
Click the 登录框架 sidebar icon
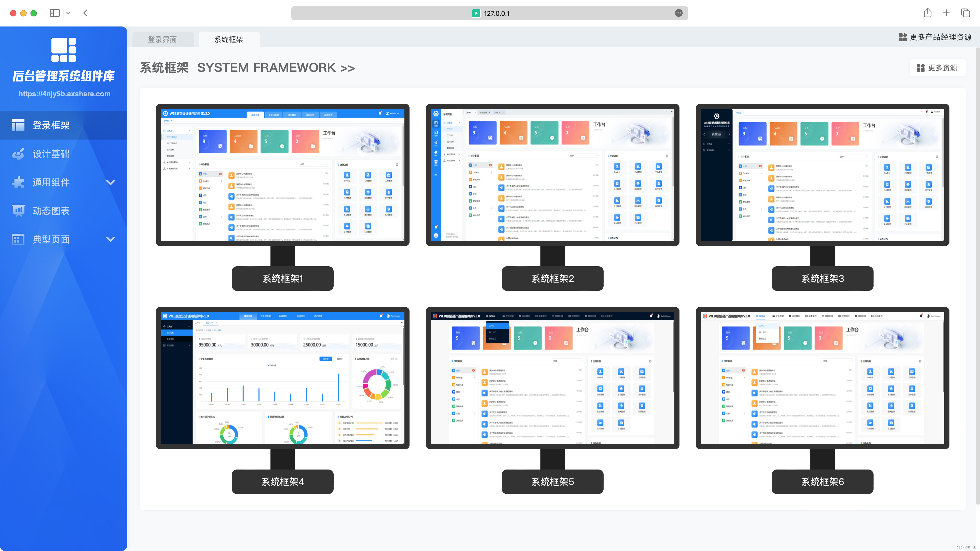click(18, 125)
